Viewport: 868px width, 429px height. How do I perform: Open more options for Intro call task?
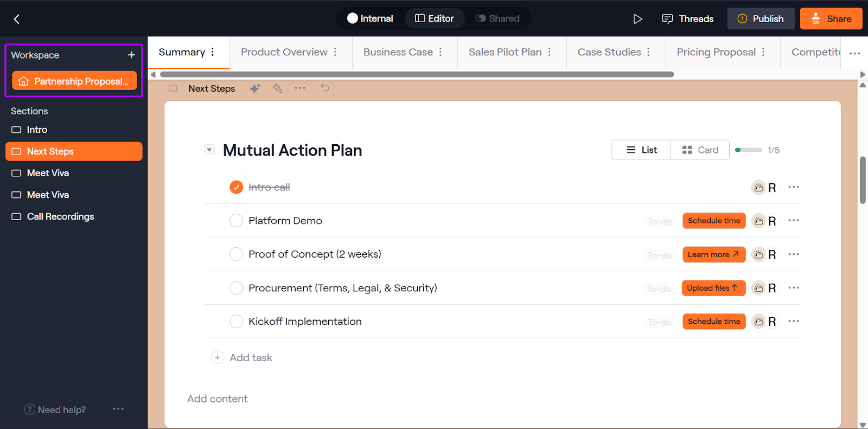(794, 187)
